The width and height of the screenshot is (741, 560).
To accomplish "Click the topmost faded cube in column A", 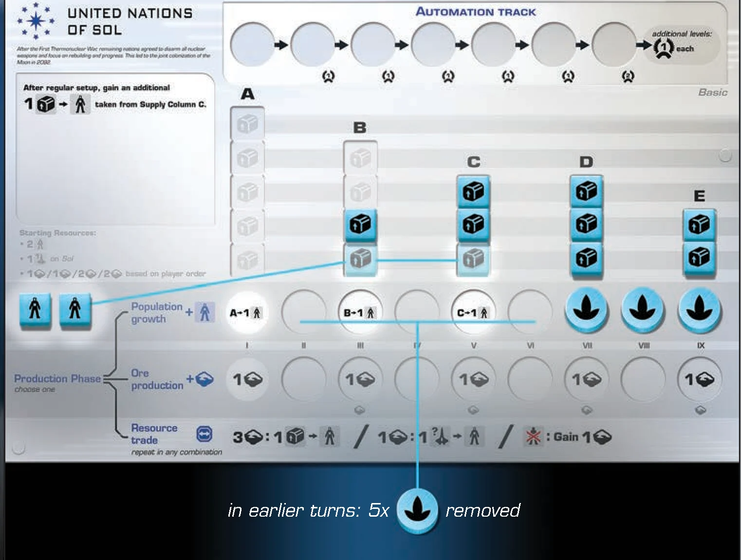I will tap(247, 124).
